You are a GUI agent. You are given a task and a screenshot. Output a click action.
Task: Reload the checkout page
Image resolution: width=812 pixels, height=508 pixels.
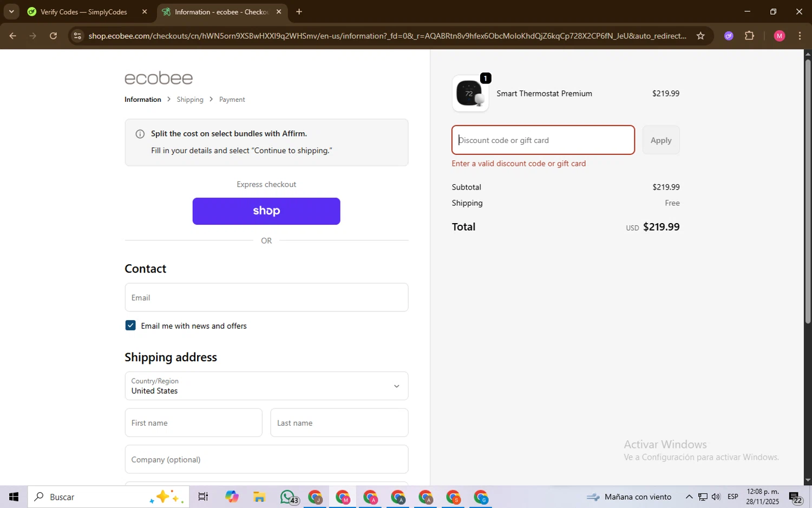point(53,36)
